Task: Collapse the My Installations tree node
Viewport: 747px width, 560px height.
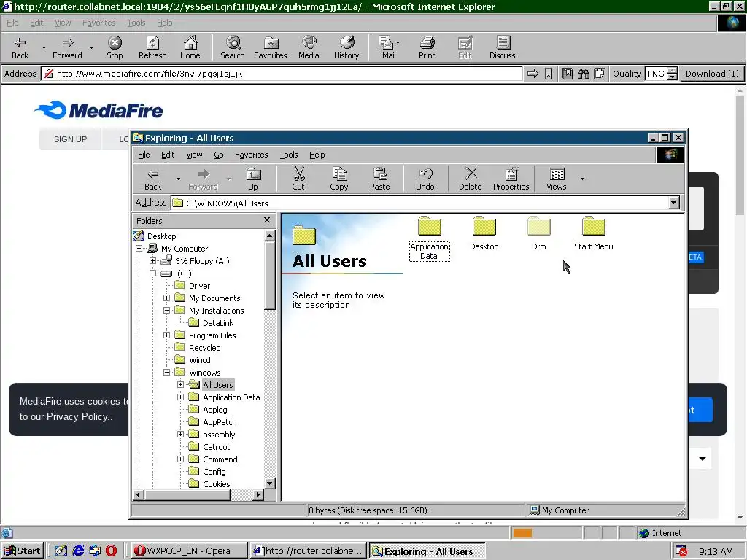Action: pos(166,311)
